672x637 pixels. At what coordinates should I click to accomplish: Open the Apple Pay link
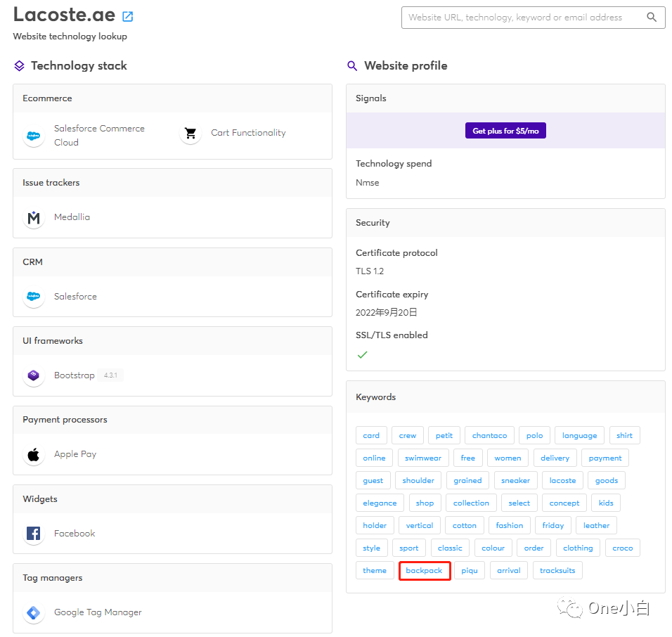tap(75, 454)
